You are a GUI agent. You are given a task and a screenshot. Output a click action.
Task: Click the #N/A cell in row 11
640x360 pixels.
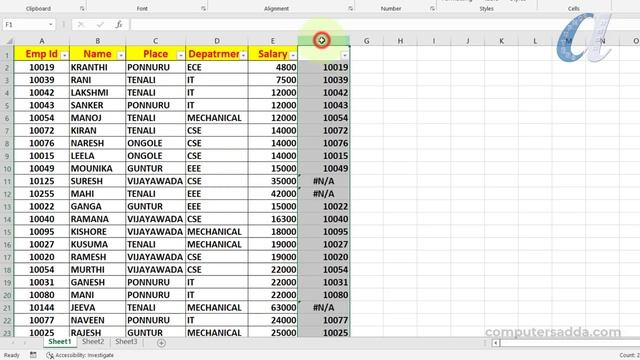[324, 181]
